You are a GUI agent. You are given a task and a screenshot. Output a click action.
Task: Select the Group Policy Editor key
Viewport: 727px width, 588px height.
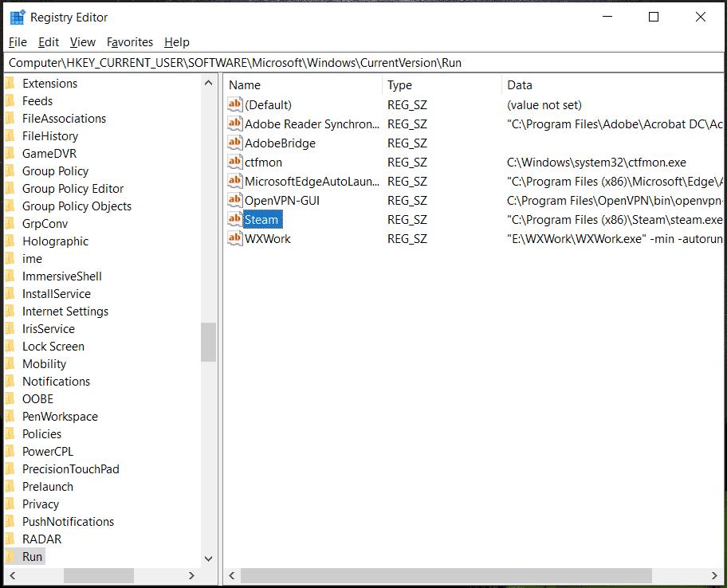pos(73,189)
